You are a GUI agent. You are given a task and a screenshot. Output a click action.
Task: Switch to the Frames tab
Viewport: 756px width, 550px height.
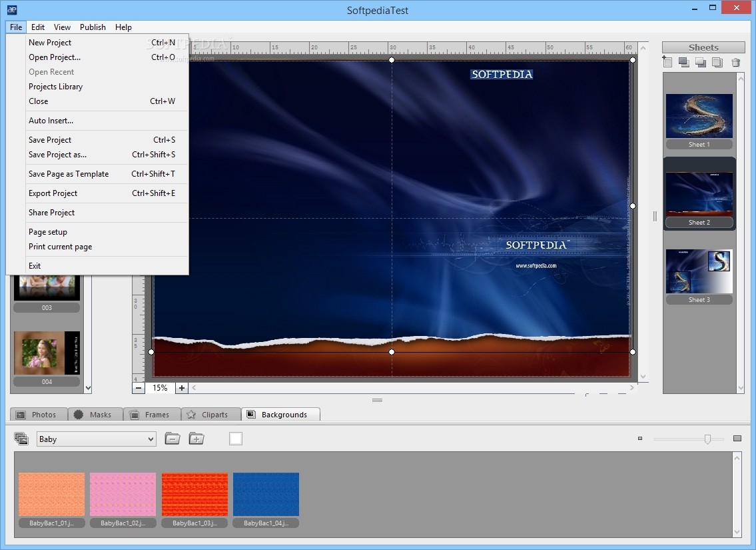coord(152,415)
